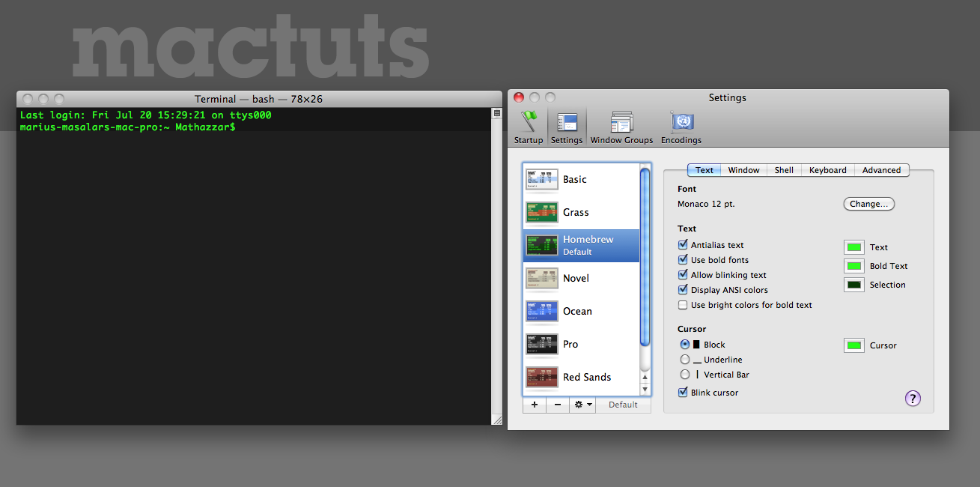The image size is (980, 487).
Task: Open the Window Groups pane
Action: pos(621,127)
